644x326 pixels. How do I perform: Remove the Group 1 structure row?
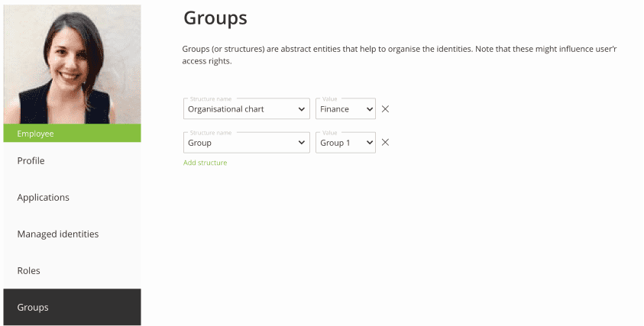pyautogui.click(x=385, y=143)
